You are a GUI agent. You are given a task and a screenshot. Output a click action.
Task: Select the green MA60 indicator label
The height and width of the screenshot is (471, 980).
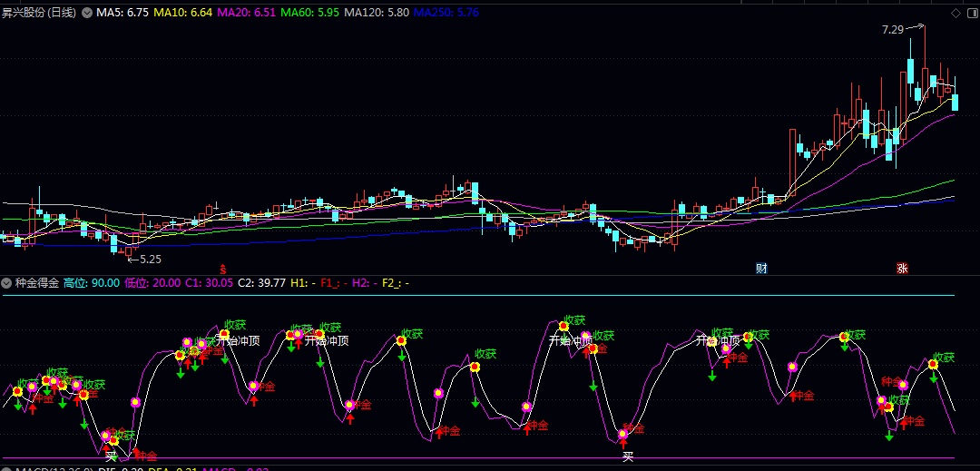(309, 13)
